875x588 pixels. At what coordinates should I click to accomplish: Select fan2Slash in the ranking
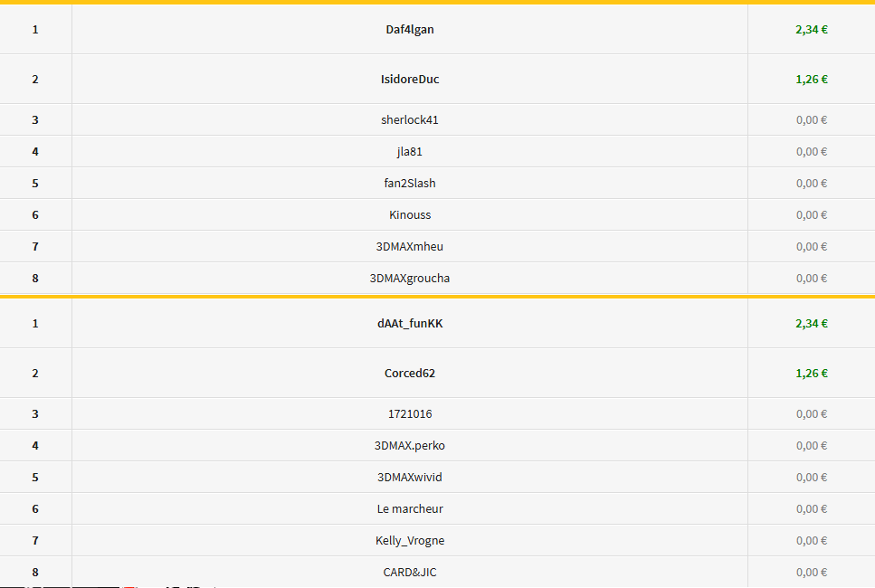click(410, 183)
